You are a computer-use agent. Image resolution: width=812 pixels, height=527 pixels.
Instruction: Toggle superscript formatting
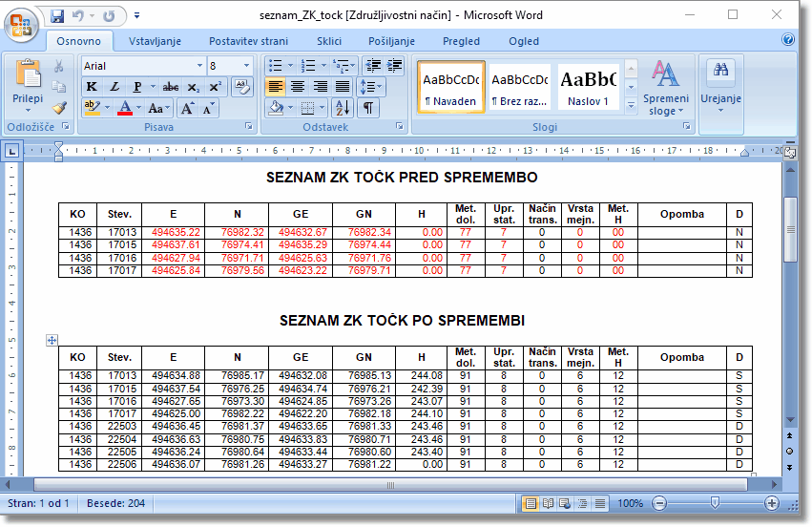(215, 87)
